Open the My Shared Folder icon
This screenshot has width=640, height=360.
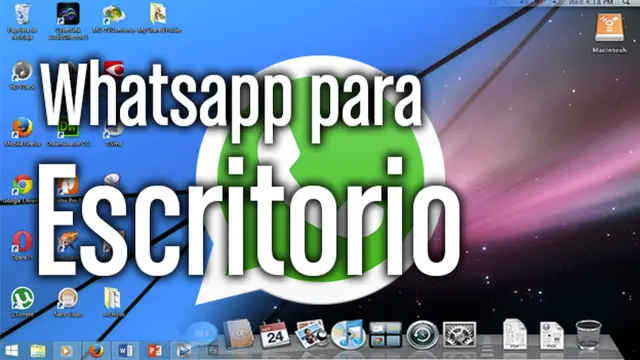(158, 14)
